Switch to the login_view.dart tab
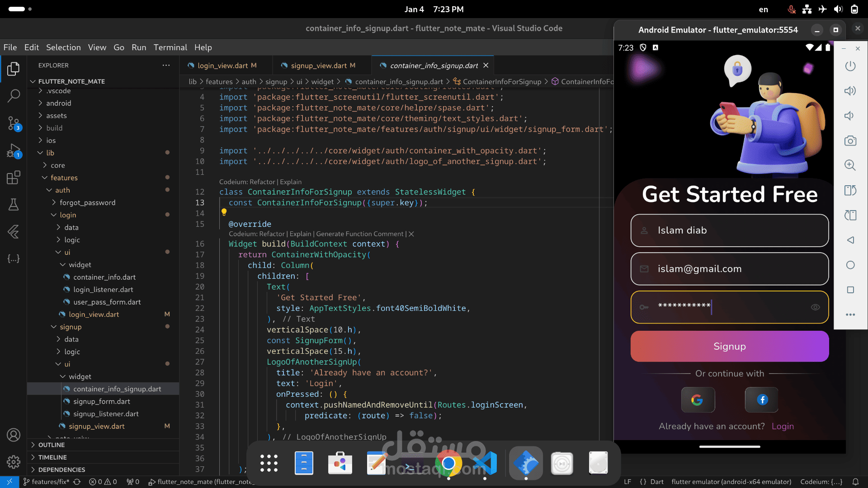This screenshot has height=488, width=868. point(222,66)
